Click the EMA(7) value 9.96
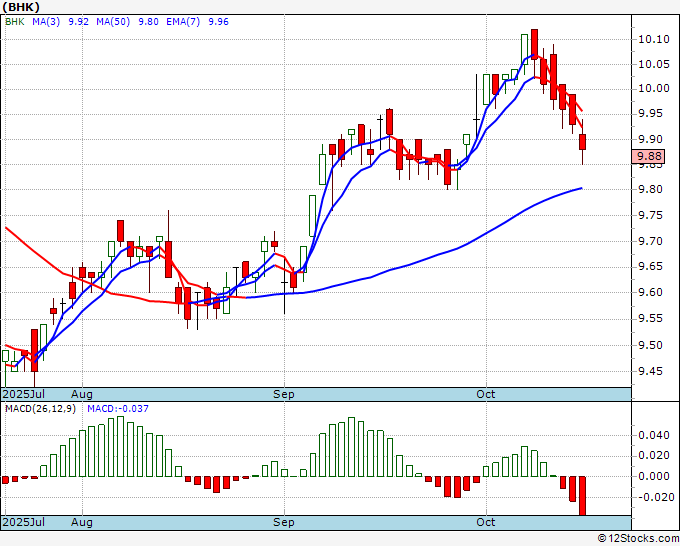Viewport: 680px width, 546px height. (x=218, y=22)
